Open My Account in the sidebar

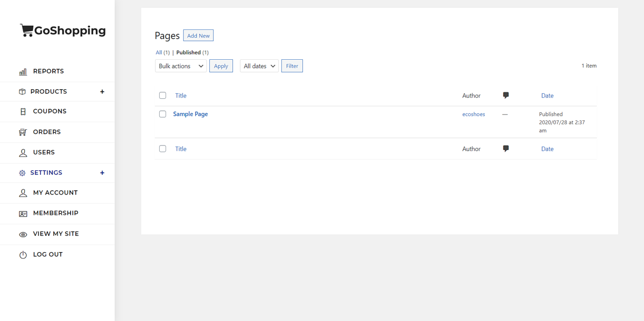(55, 193)
